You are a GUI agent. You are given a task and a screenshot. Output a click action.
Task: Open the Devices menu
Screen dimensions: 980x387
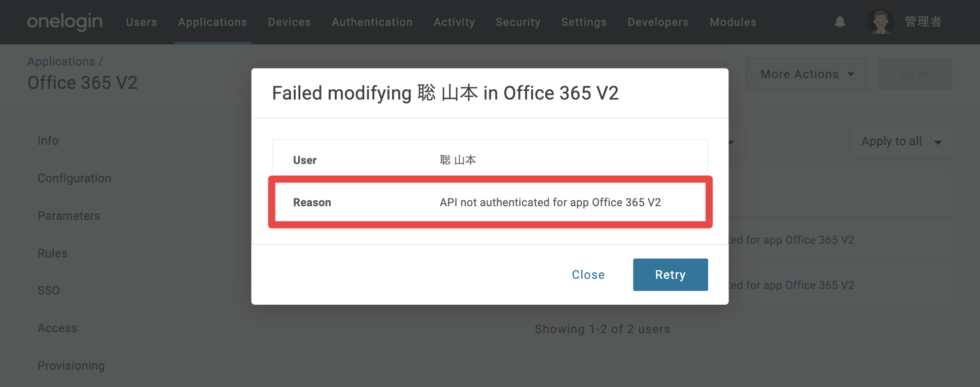[289, 22]
